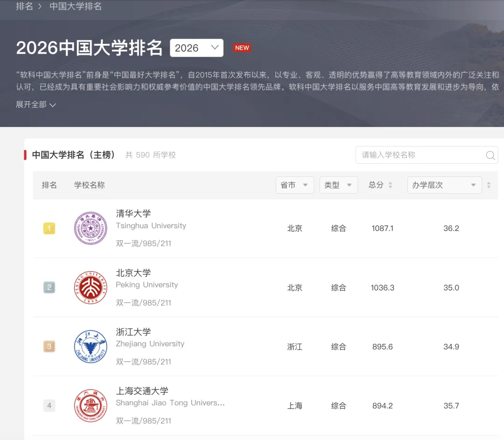This screenshot has width=504, height=440.
Task: Sort by 总分 using sort arrows
Action: tap(390, 185)
